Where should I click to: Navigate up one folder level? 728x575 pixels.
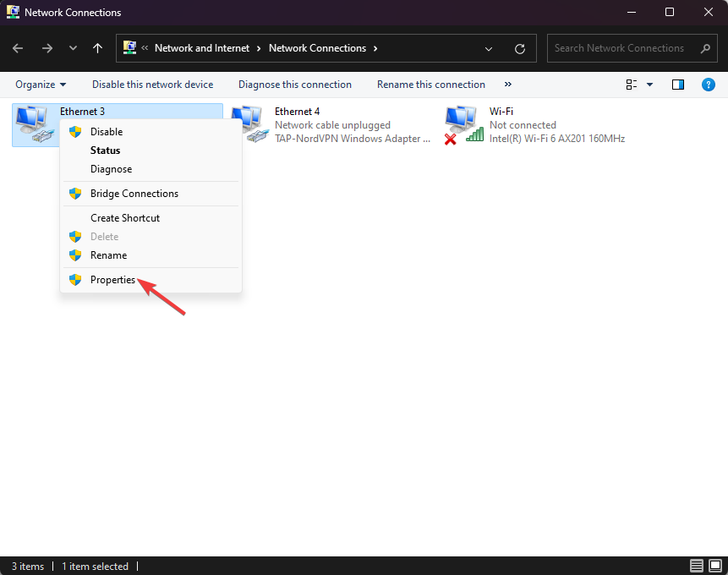97,48
